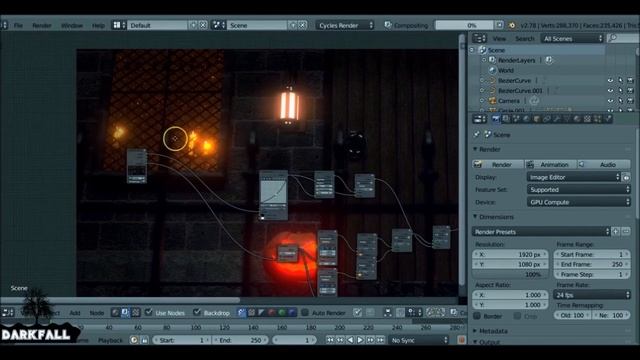Click the outliner search magnifier icon
This screenshot has width=640, height=360.
612,38
